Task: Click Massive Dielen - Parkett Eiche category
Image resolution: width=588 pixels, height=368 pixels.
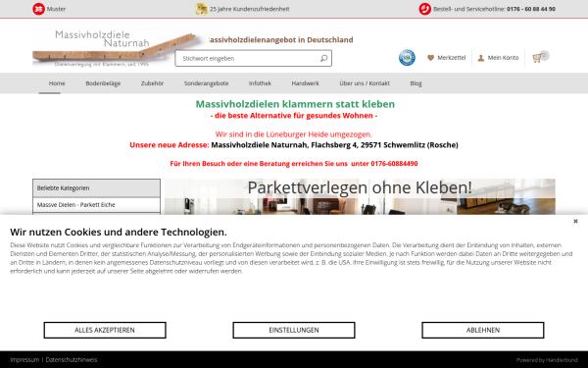Action: 96,205
